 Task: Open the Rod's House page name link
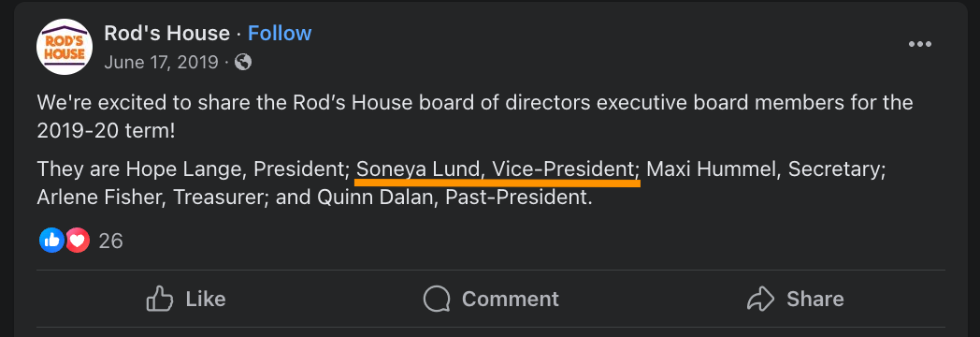tap(166, 33)
